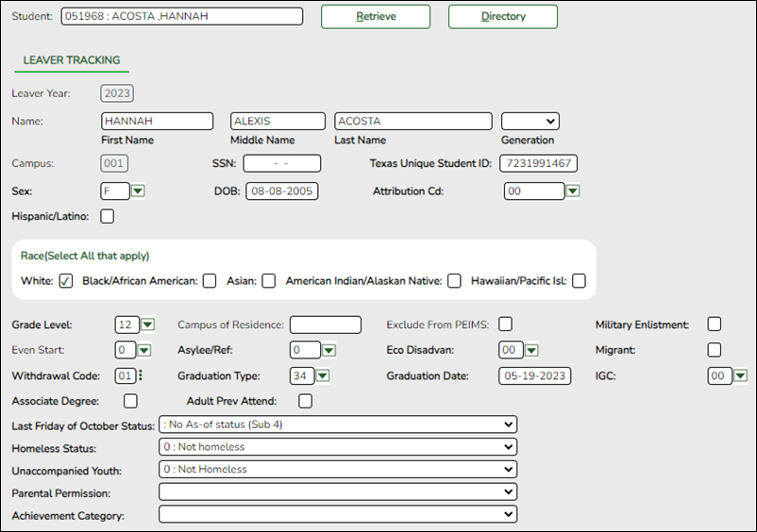Enable the Military Enlistment checkbox
The width and height of the screenshot is (757, 532).
pos(715,324)
